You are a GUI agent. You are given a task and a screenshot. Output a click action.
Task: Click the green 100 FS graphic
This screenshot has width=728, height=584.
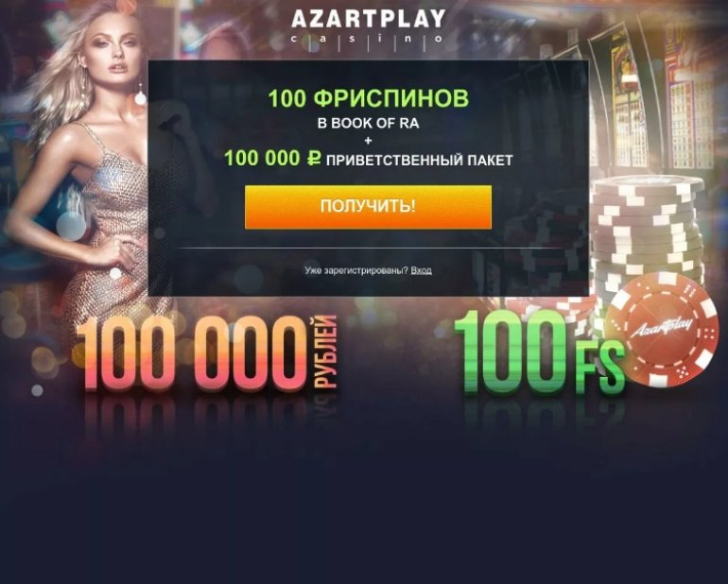click(540, 352)
